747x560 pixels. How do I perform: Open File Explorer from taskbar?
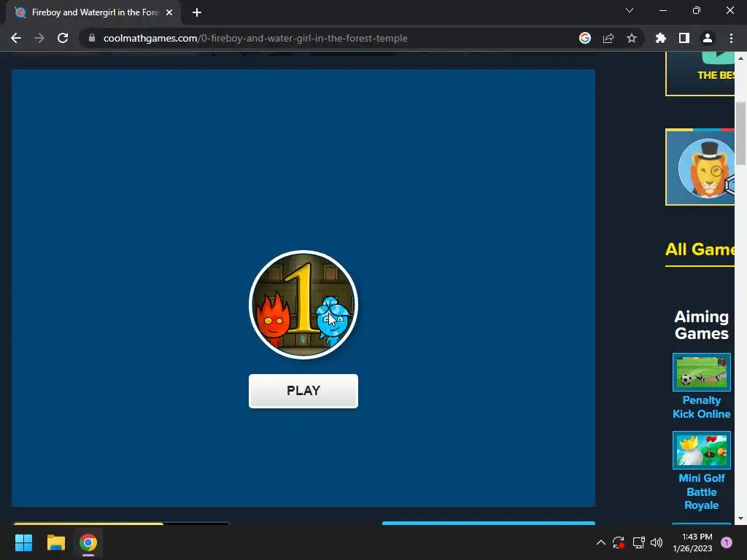55,542
